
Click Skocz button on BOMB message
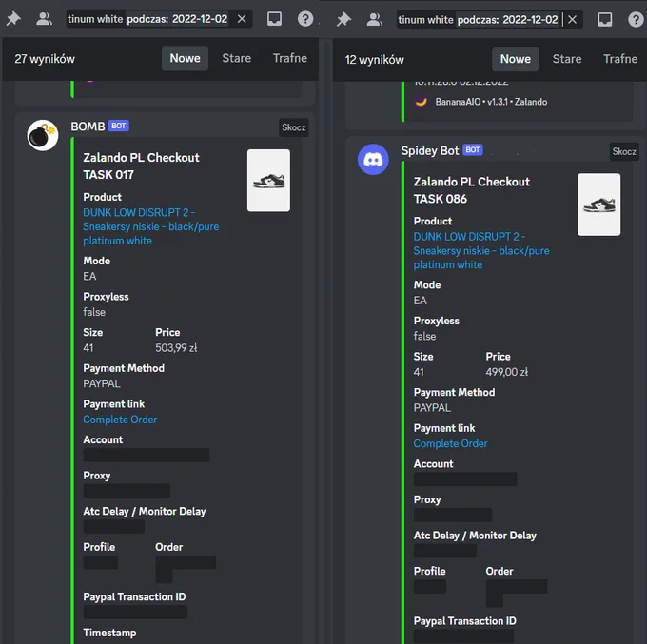[294, 127]
